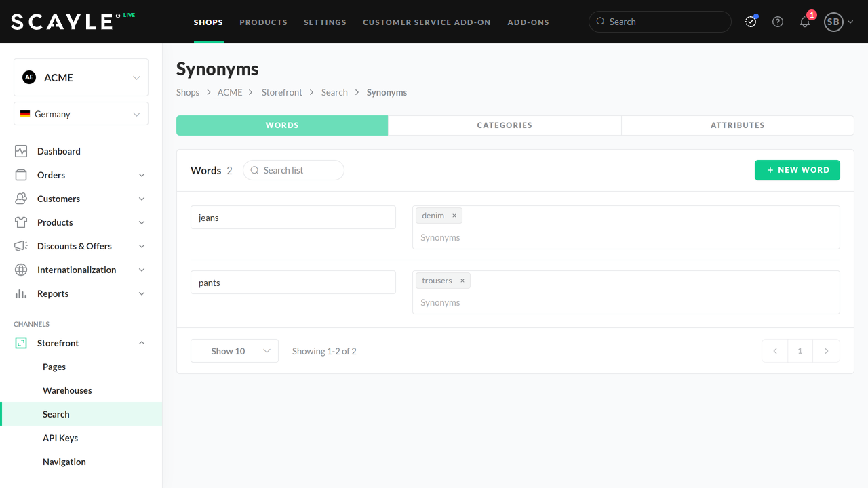
Task: Click the Dashboard chart icon in sidebar
Action: pyautogui.click(x=21, y=151)
